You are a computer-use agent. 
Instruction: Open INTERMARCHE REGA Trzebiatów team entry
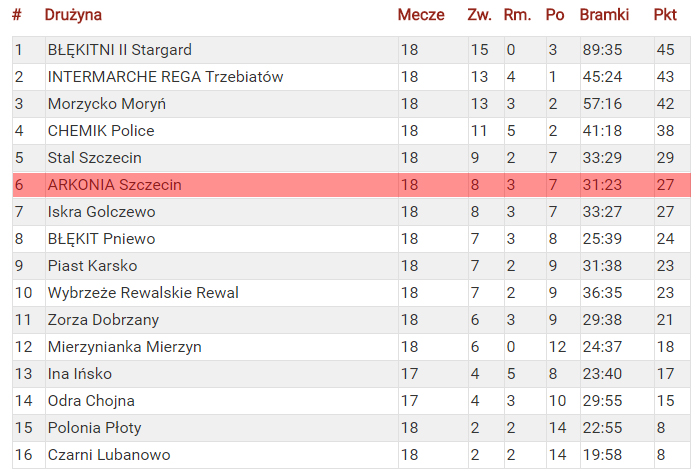351,77
